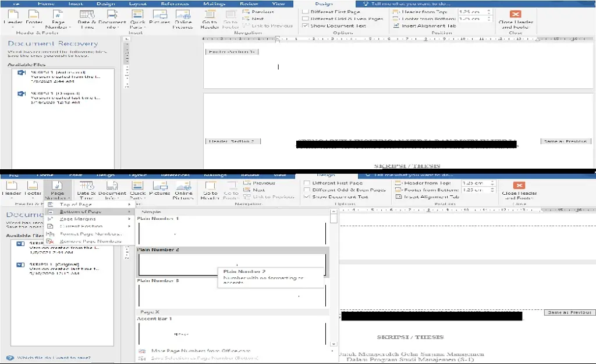Collapse Page Number dropdown in lower window
596x364 pixels.
[x=58, y=190]
